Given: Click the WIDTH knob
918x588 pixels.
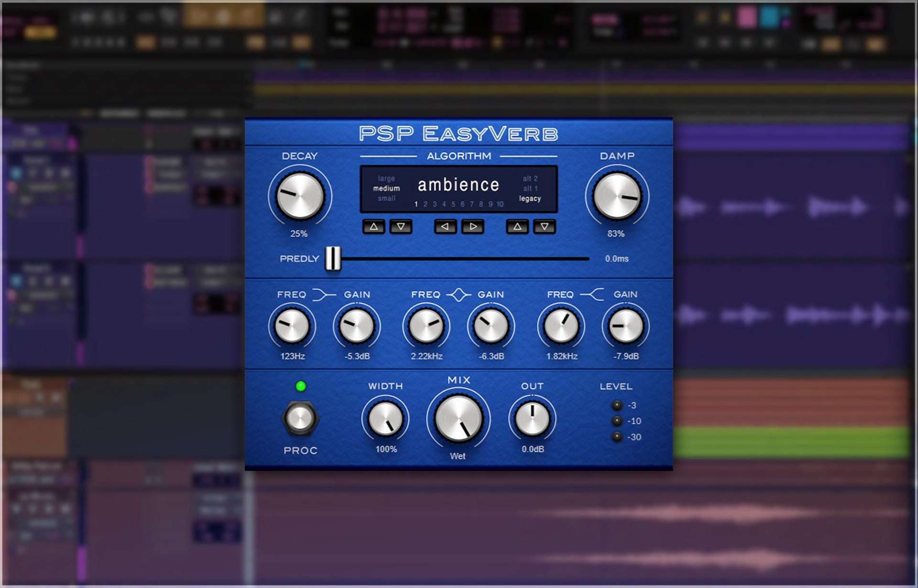Looking at the screenshot, I should pos(385,419).
